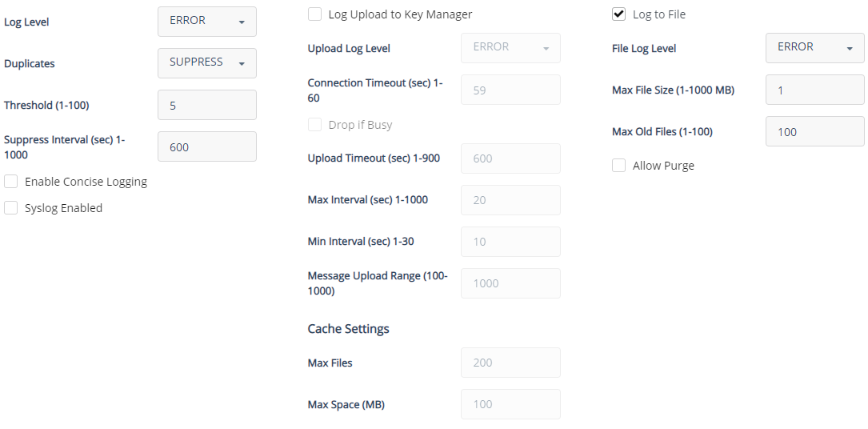Enable Concise Logging checkbox

coord(11,182)
